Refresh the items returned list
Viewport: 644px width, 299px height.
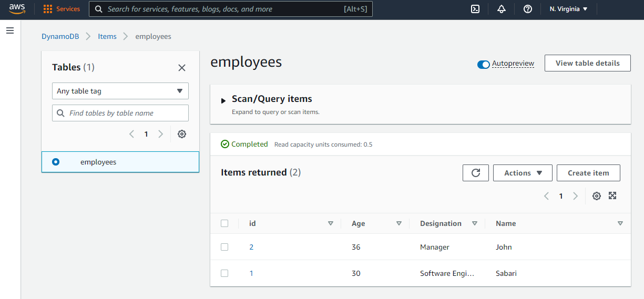pyautogui.click(x=476, y=173)
